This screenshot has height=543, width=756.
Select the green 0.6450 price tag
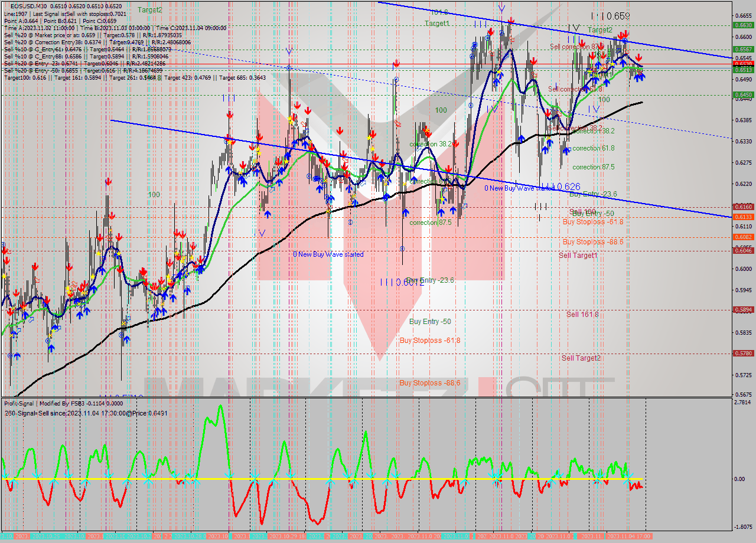click(742, 94)
